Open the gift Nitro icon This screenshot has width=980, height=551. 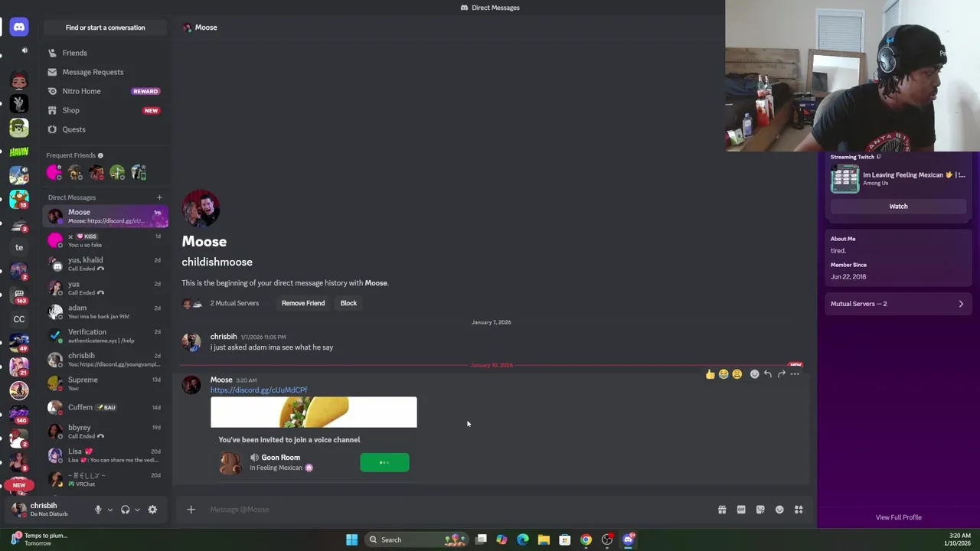tap(722, 510)
